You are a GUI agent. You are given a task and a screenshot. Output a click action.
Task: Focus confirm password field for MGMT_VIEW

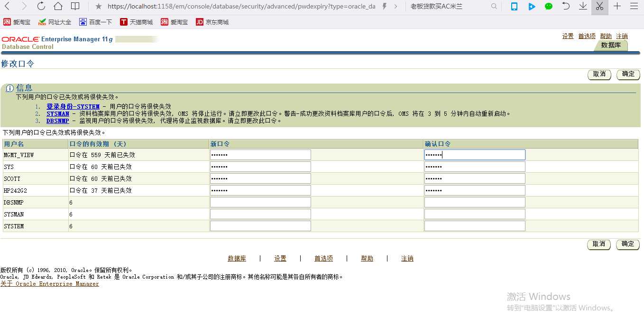(x=475, y=155)
